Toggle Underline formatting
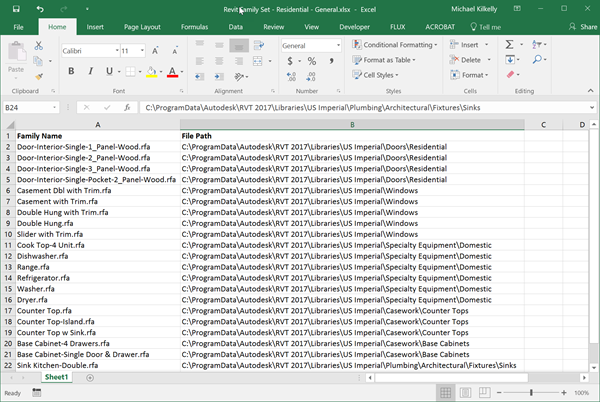 [109, 71]
